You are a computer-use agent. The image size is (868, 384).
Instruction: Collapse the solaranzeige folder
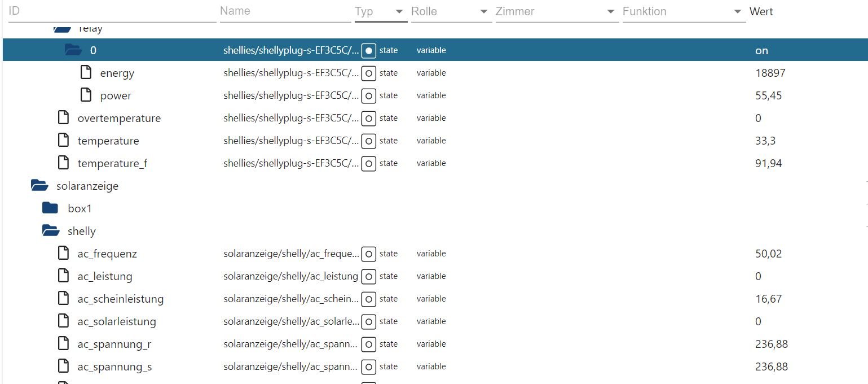click(39, 185)
